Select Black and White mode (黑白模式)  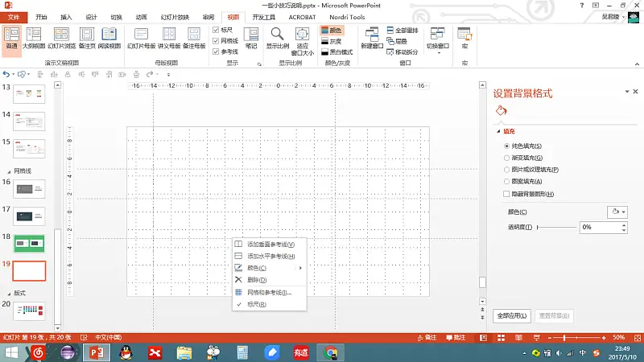(336, 52)
